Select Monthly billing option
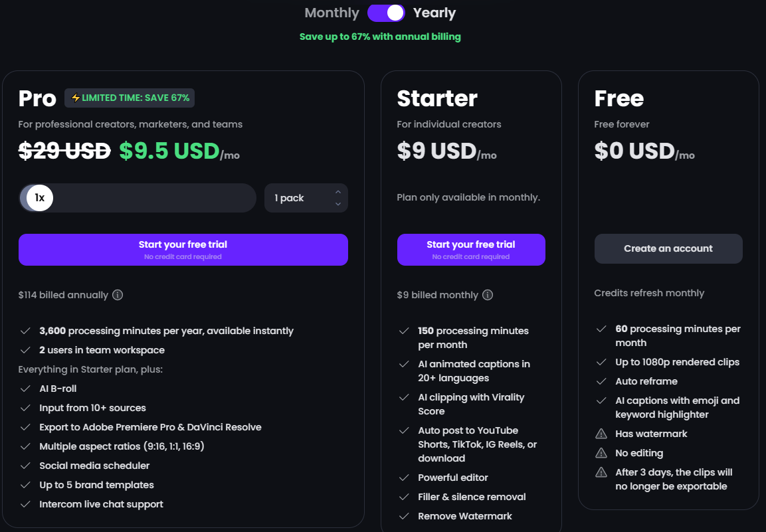766x532 pixels. tap(332, 13)
